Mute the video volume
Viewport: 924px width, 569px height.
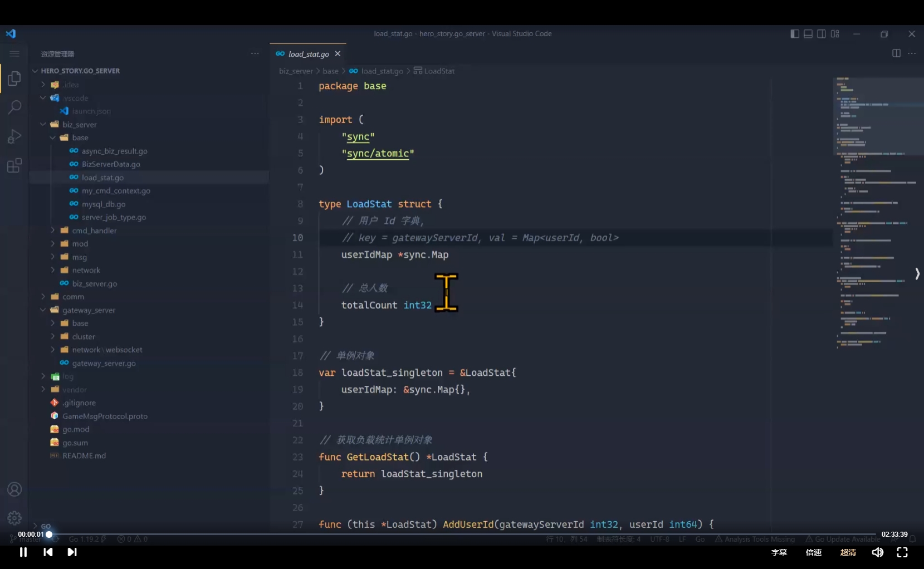[x=877, y=552]
